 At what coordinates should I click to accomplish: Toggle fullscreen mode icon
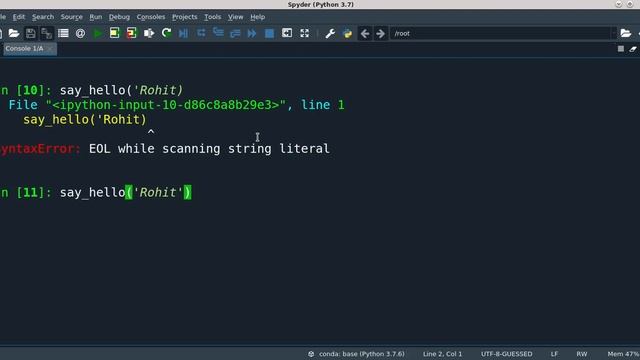(x=304, y=33)
